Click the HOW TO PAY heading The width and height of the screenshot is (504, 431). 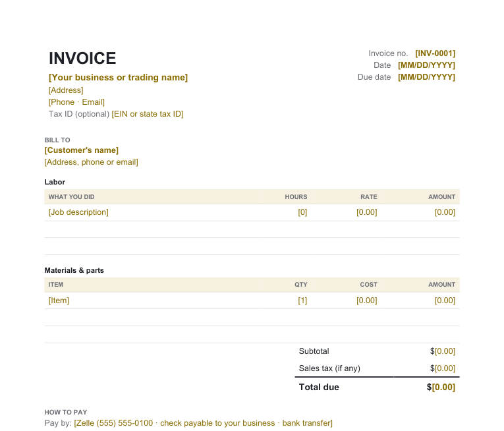click(66, 413)
